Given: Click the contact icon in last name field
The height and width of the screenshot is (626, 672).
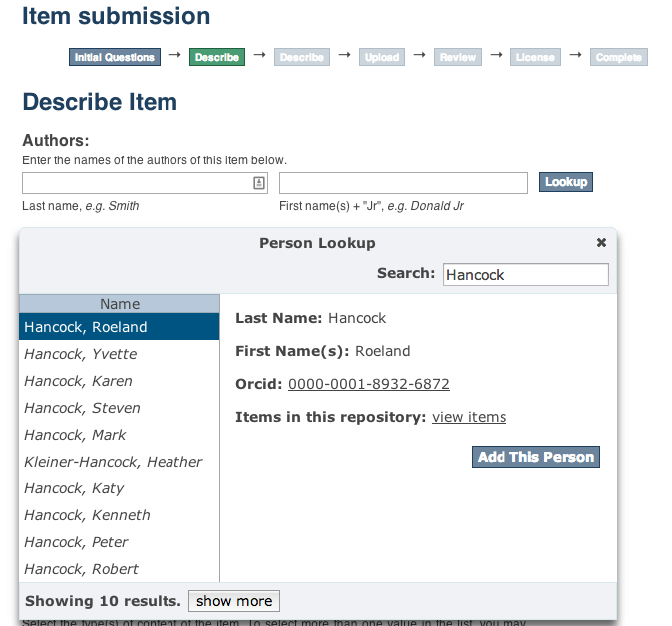Looking at the screenshot, I should pyautogui.click(x=258, y=183).
